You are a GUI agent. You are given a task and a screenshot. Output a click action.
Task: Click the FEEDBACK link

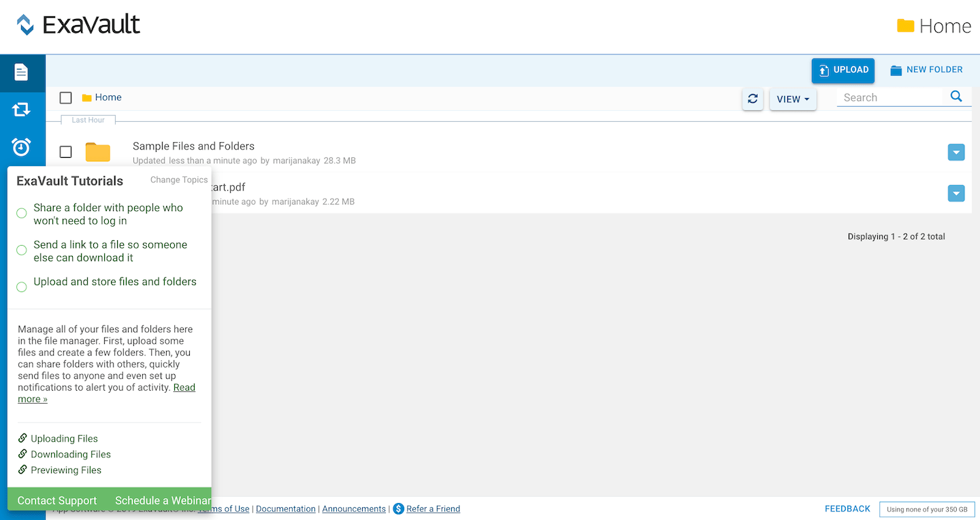point(847,508)
